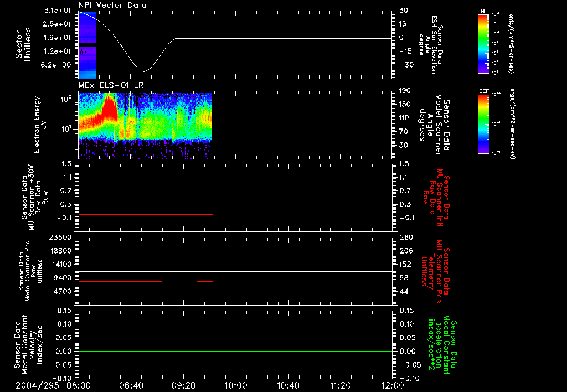
Task: Click the red MU Scanner Inh label
Action: point(436,198)
